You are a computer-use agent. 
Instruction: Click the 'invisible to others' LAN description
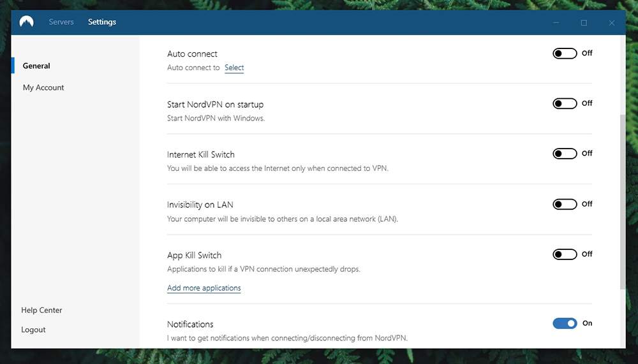pyautogui.click(x=283, y=219)
